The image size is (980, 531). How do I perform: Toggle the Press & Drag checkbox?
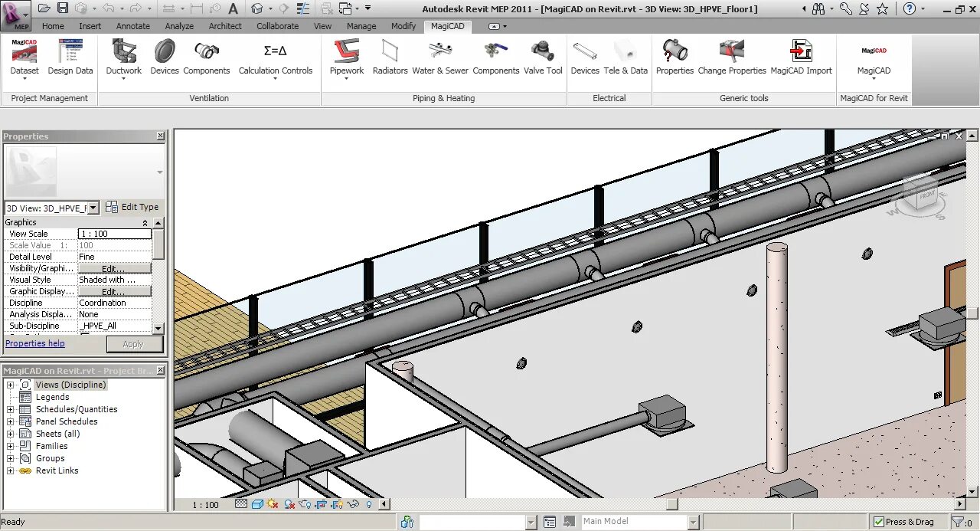[x=879, y=522]
